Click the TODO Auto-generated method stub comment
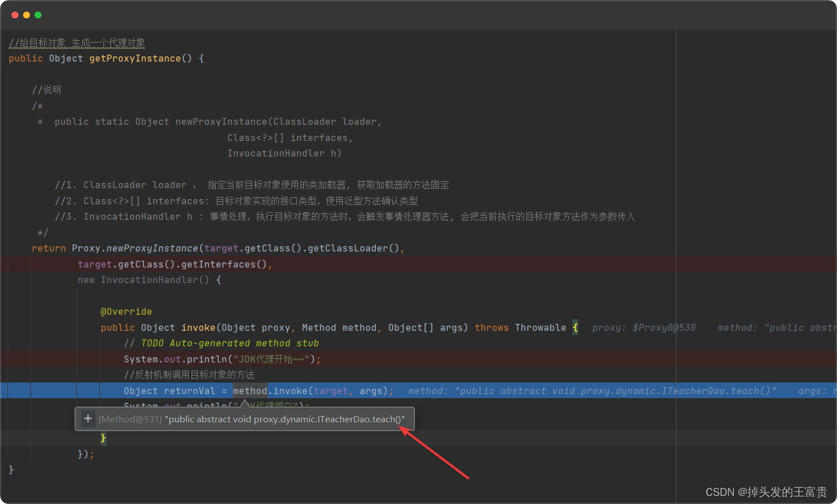 coord(221,343)
